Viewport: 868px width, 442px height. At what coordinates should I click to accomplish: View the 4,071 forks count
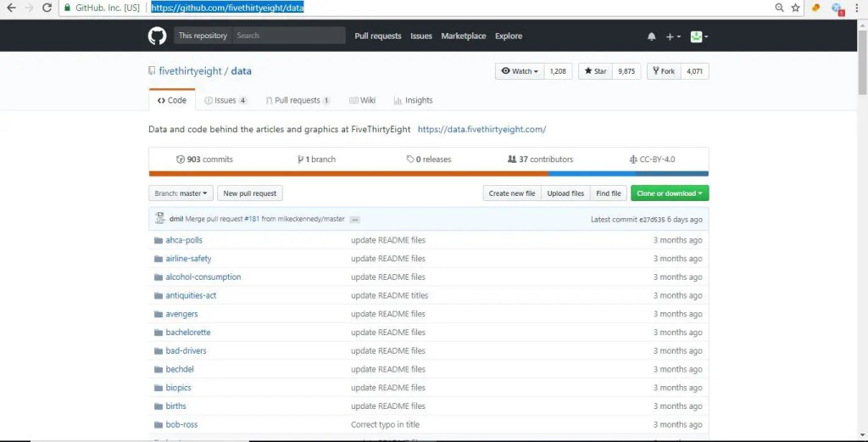[695, 71]
